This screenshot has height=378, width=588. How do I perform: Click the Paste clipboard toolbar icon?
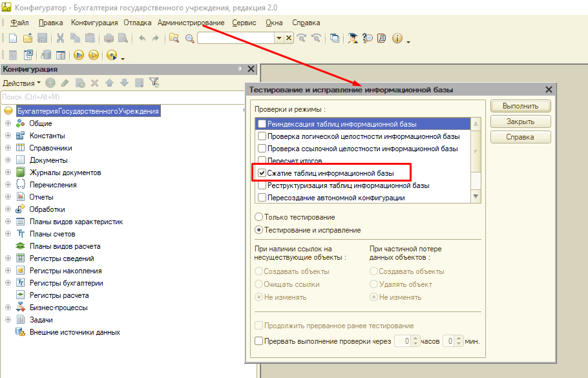[x=90, y=38]
